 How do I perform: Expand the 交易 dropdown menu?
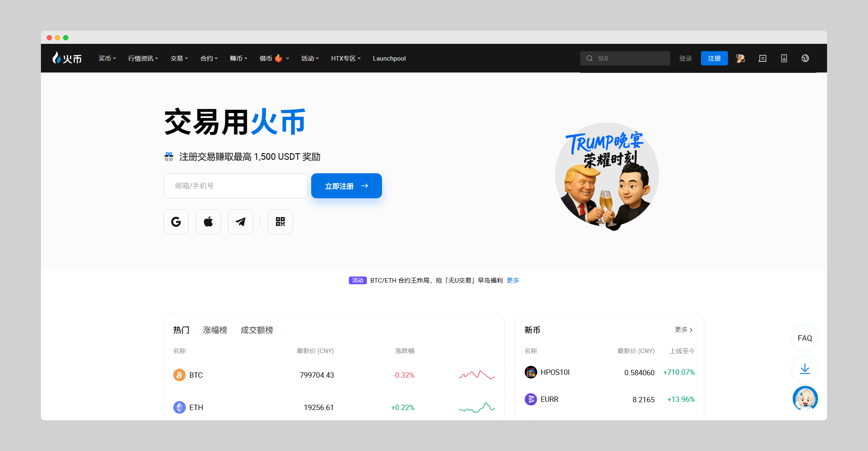click(x=178, y=58)
